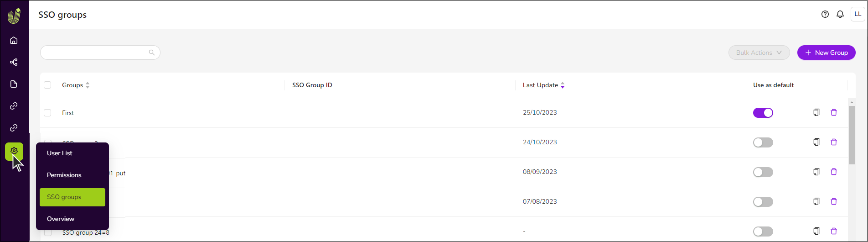The image size is (868, 242).
Task: Copy the 24/10/2023 group row icon
Action: (816, 142)
